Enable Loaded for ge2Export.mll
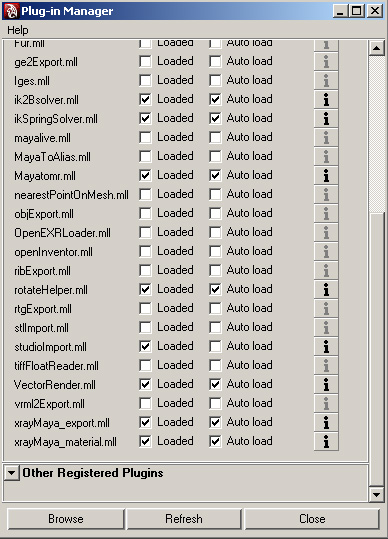The width and height of the screenshot is (388, 539). (145, 62)
